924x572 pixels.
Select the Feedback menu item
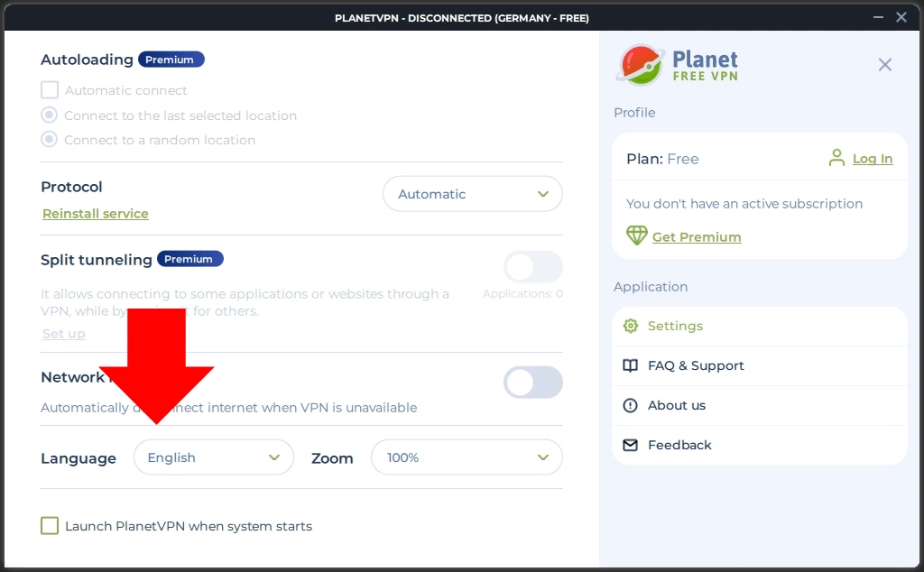[679, 445]
